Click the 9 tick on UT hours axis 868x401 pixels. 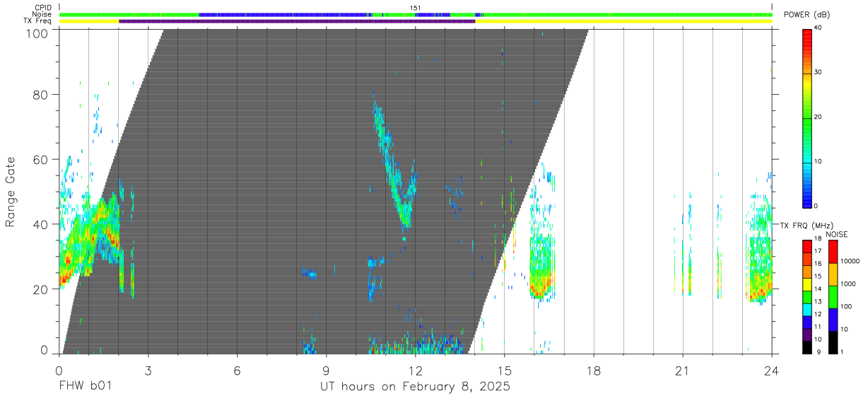click(326, 370)
